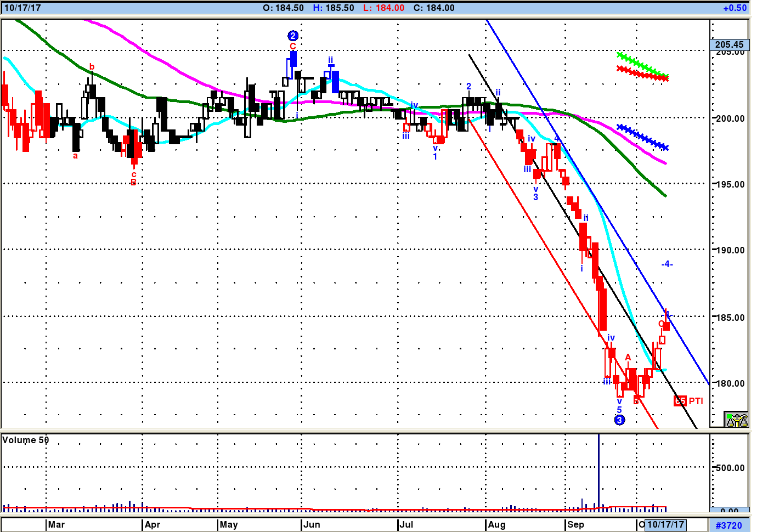The width and height of the screenshot is (768, 532).
Task: Click the circled wave 3 label at the bottom
Action: [619, 420]
